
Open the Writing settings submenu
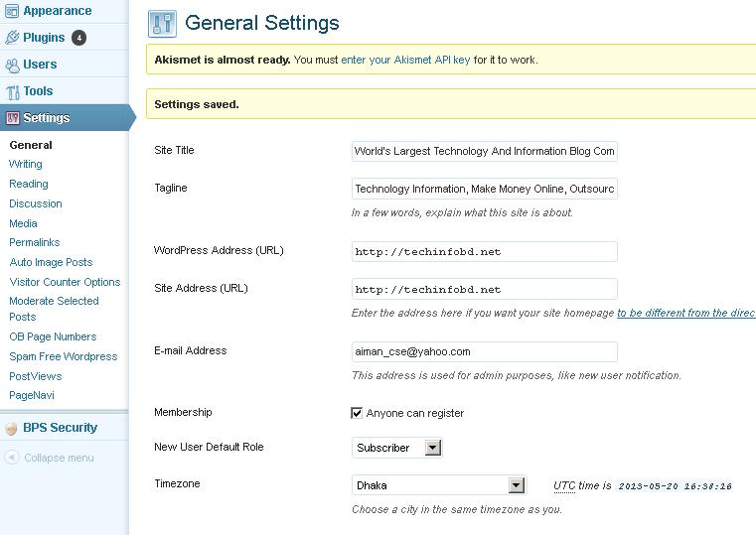(26, 164)
